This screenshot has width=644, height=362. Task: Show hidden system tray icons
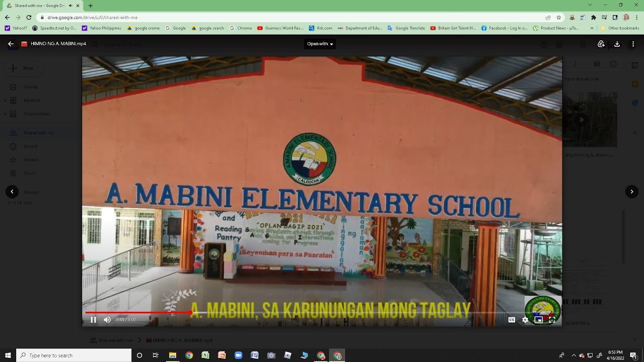pos(574,355)
